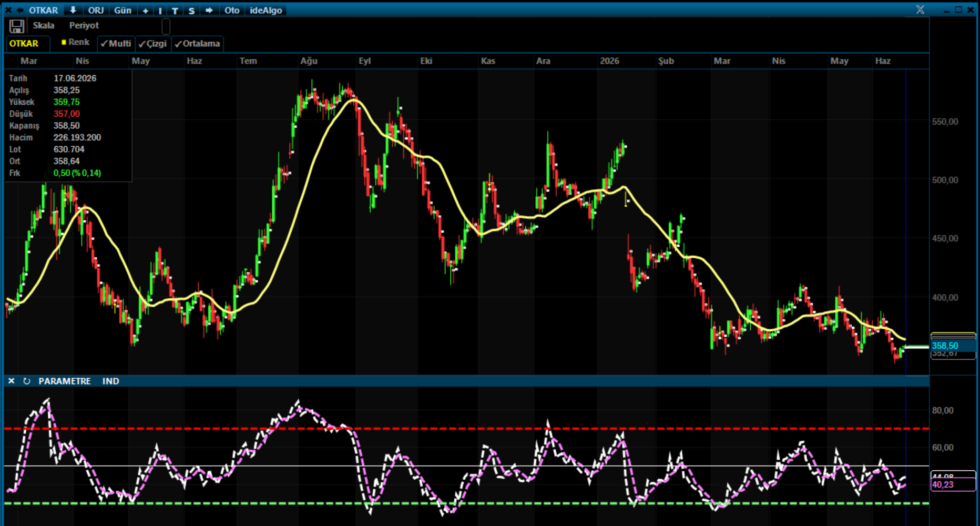980x526 pixels.
Task: Click the T tool icon in toolbar
Action: (175, 11)
